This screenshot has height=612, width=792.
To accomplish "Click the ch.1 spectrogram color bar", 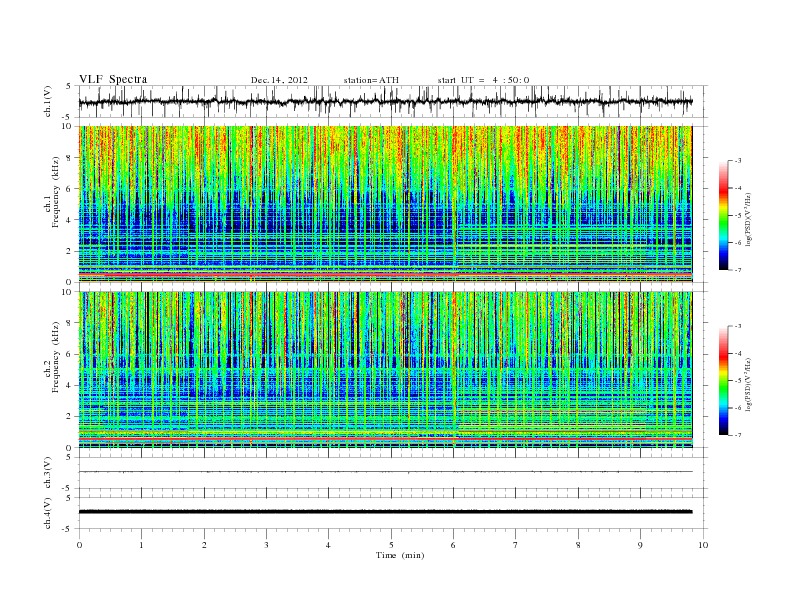I will (723, 215).
